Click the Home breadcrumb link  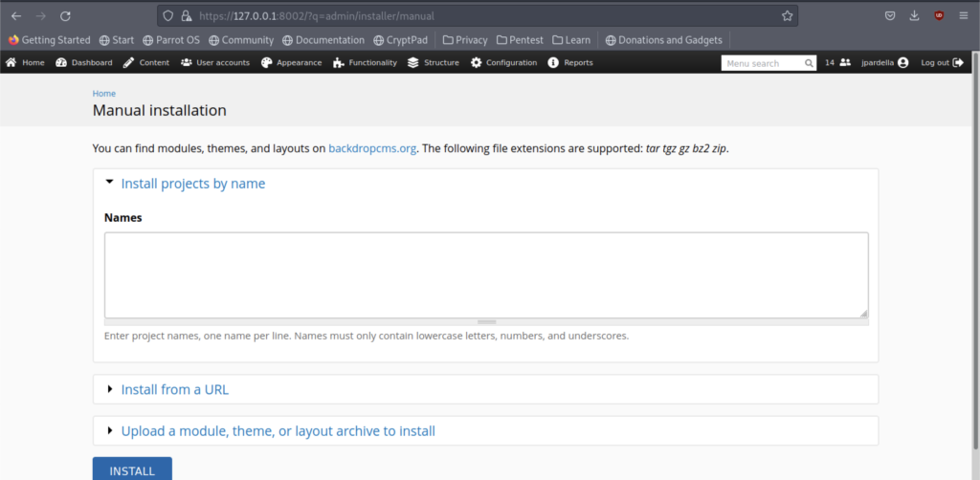(x=104, y=94)
